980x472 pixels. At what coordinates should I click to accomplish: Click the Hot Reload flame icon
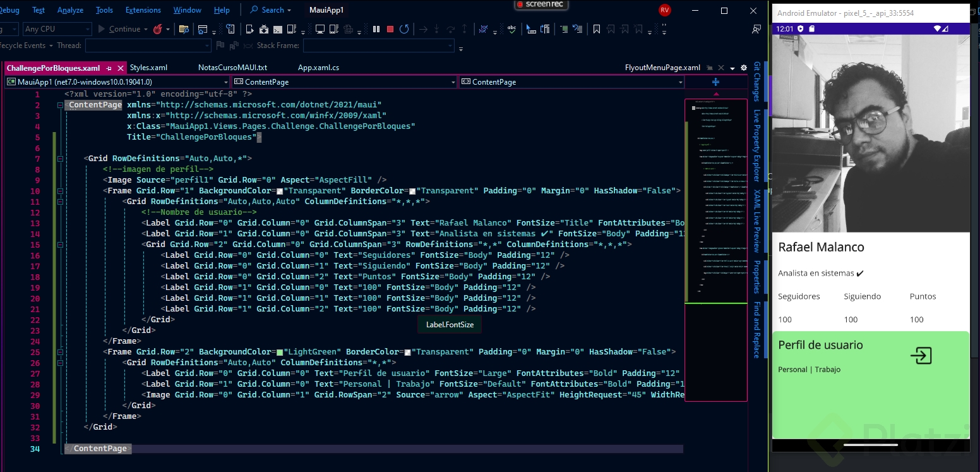[157, 29]
